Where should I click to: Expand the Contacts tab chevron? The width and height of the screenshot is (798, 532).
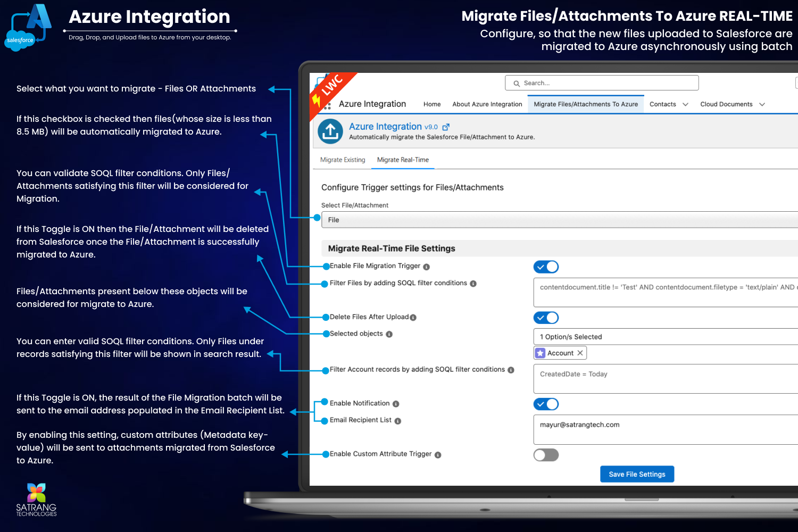point(685,104)
